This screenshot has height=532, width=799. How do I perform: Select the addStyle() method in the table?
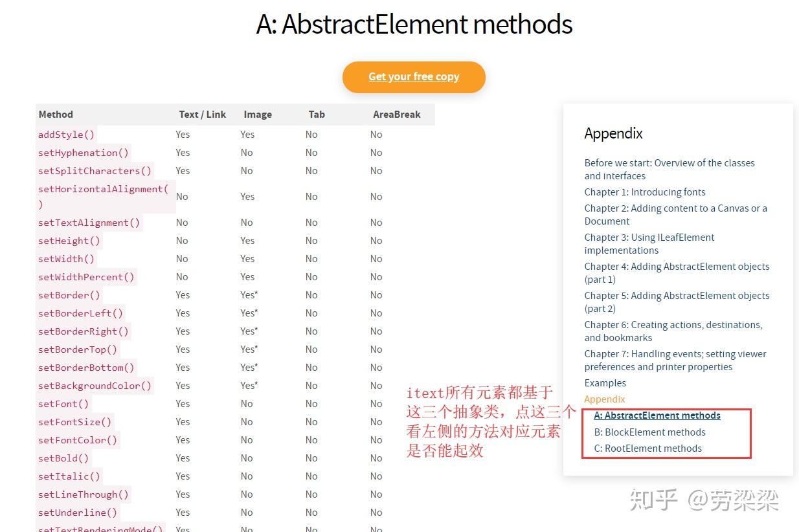click(66, 134)
